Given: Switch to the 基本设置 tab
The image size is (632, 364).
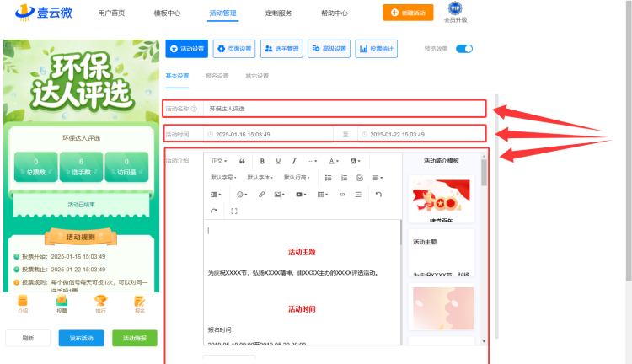Looking at the screenshot, I should pos(177,76).
